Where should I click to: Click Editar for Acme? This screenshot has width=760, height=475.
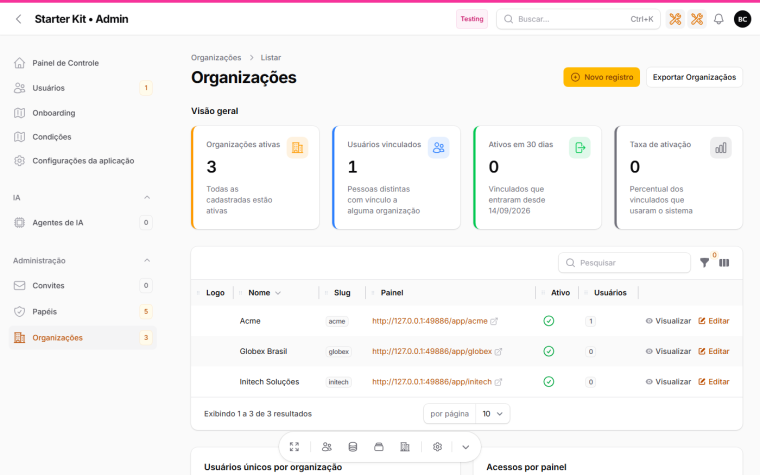(713, 321)
